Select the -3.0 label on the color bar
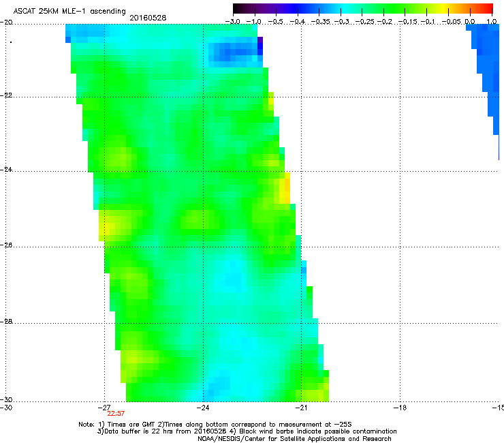Screen dimensions: 504x443 233,22
